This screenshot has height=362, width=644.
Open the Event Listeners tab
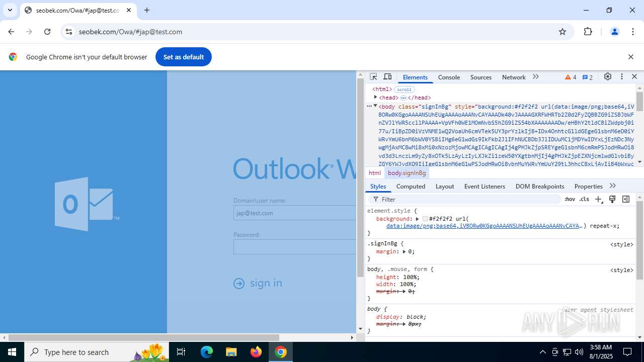click(485, 187)
